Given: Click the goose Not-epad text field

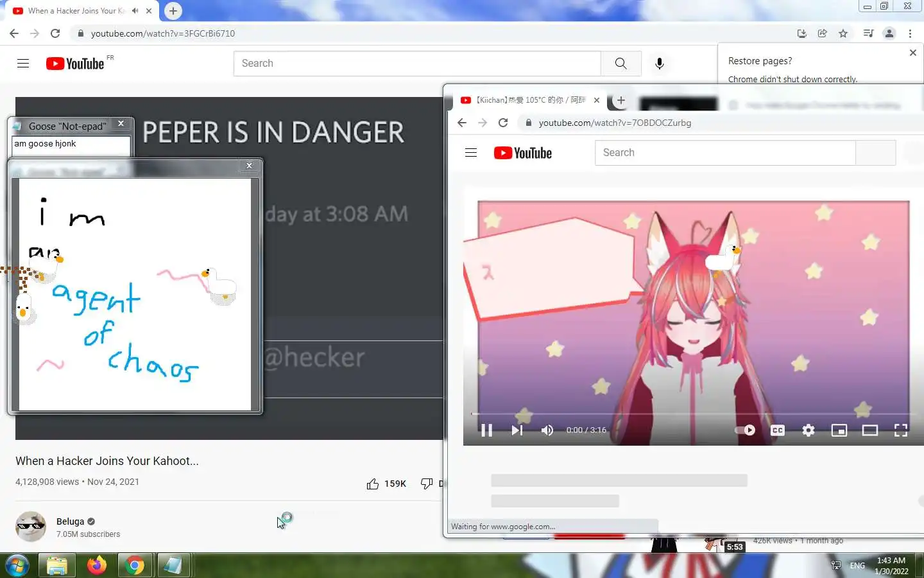Looking at the screenshot, I should (71, 146).
